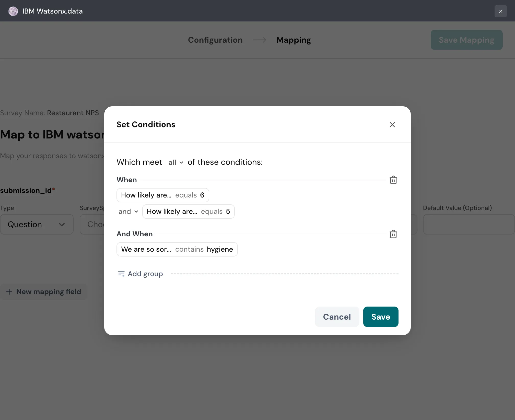Open the 'and' operator dropdown
The height and width of the screenshot is (420, 515).
[128, 212]
